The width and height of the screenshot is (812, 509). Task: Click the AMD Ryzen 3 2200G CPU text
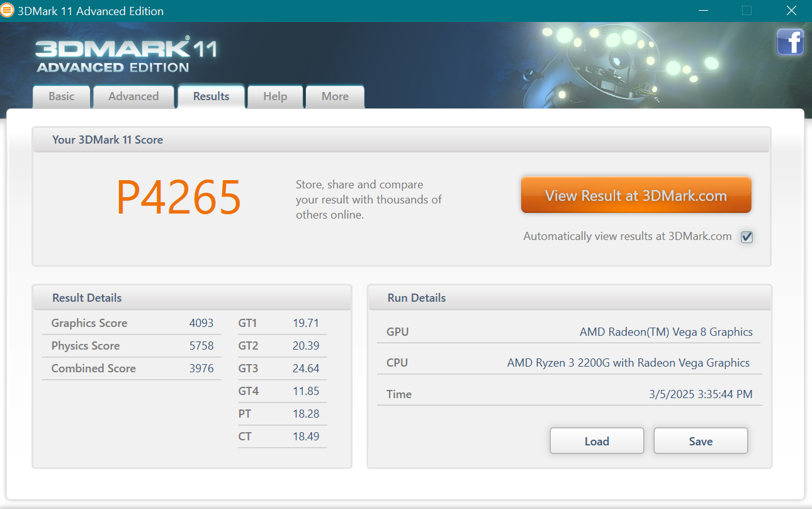tap(628, 363)
